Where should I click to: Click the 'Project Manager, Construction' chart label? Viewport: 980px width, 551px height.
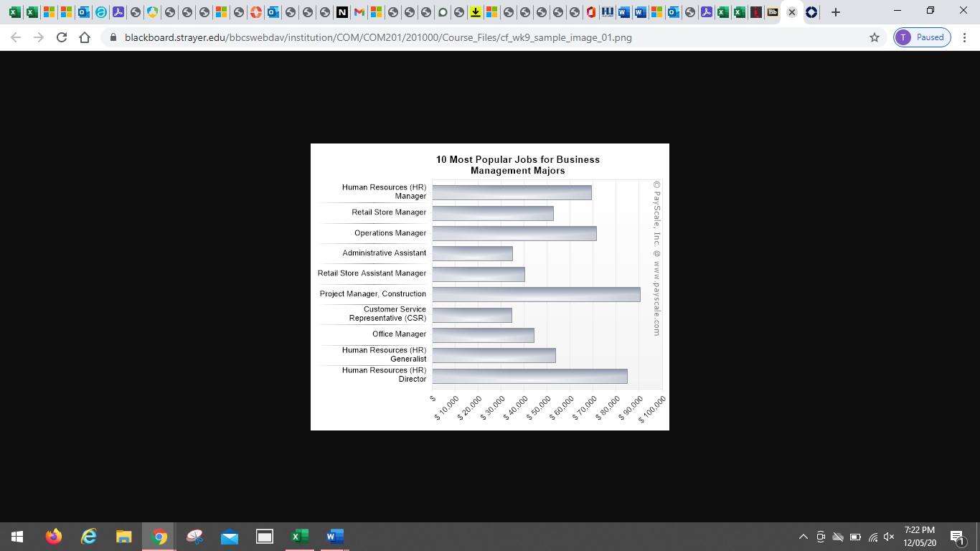[373, 293]
